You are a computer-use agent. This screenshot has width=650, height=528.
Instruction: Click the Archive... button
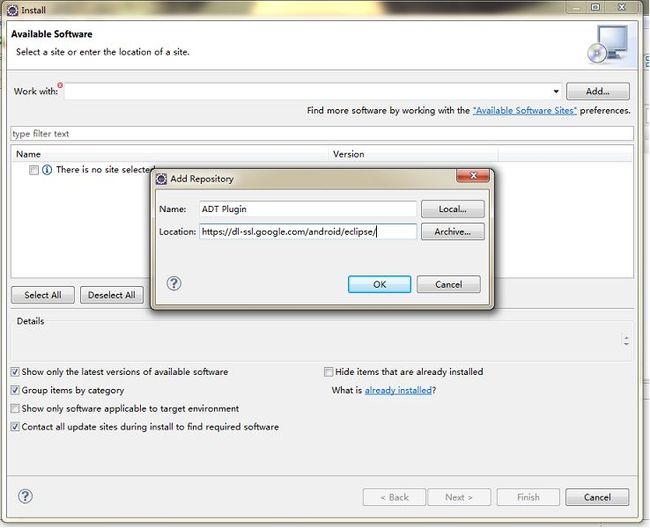453,232
